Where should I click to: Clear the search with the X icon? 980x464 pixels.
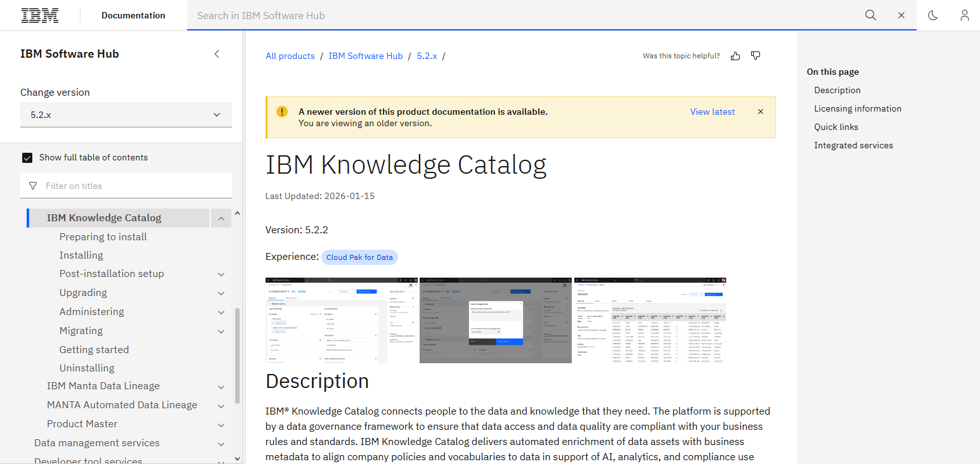pos(901,15)
